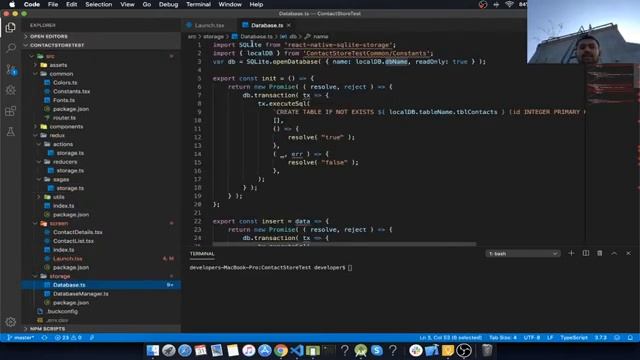The width and height of the screenshot is (640, 360).
Task: Click the TypeScript language mode indicator
Action: point(574,338)
